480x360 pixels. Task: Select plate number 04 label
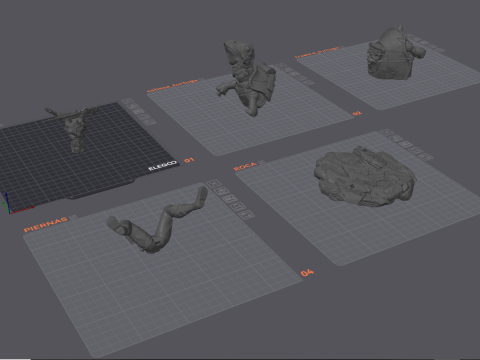coord(307,273)
